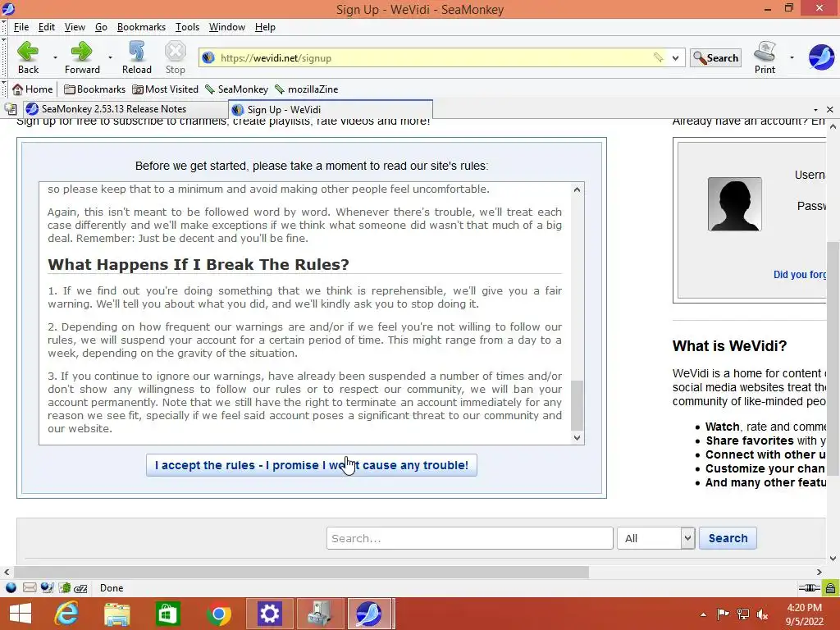Open the Back history dropdown arrow
Image resolution: width=840 pixels, height=630 pixels.
click(x=55, y=57)
